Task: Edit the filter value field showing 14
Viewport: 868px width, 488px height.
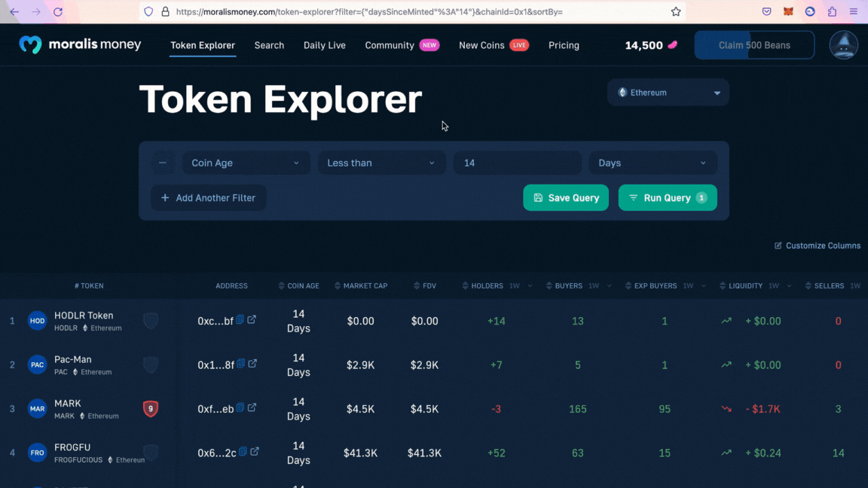Action: click(517, 163)
